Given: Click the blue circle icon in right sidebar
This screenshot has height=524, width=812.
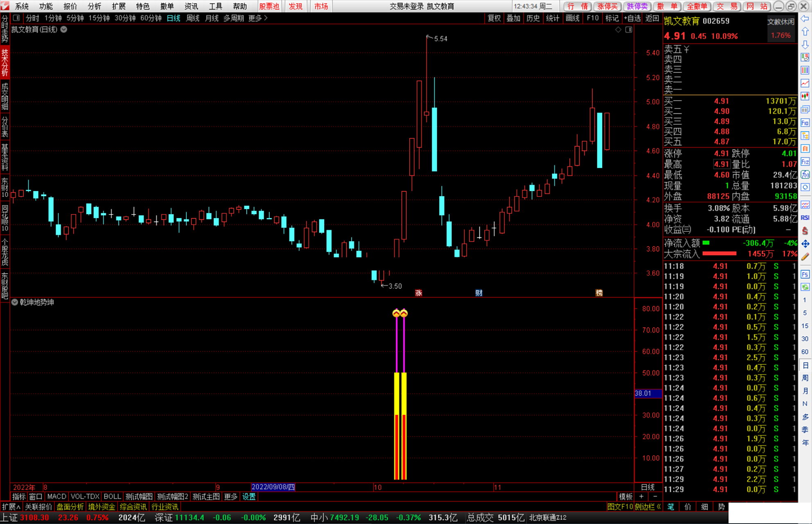Looking at the screenshot, I should point(805,187).
